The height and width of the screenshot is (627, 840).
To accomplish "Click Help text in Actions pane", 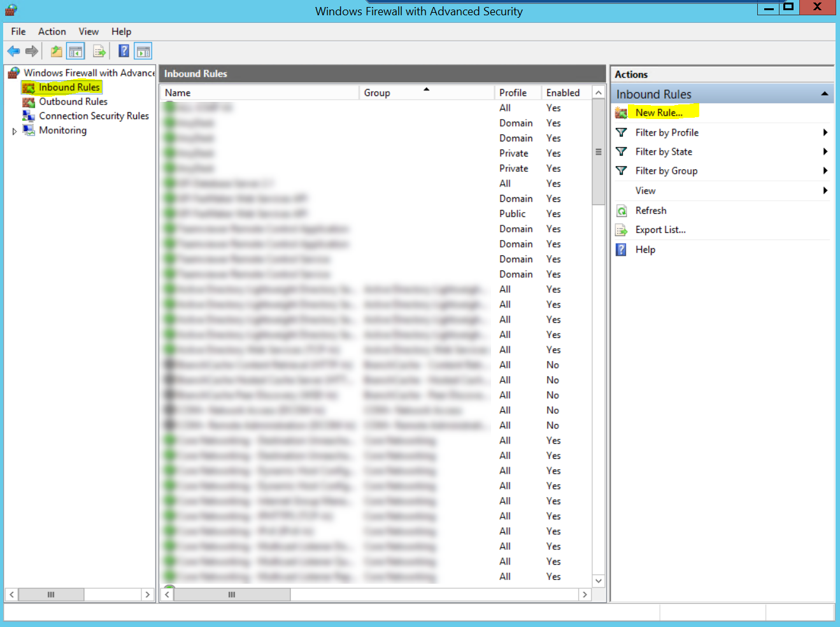I will (x=645, y=250).
